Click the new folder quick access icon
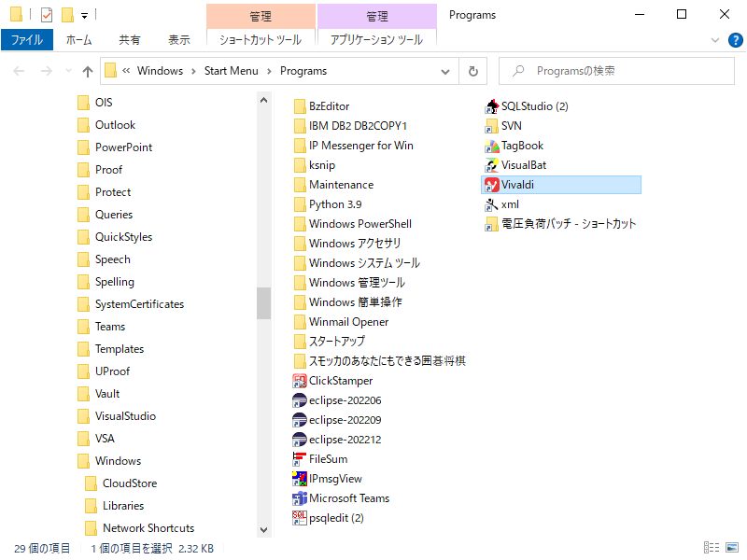This screenshot has width=747, height=560. pyautogui.click(x=67, y=15)
